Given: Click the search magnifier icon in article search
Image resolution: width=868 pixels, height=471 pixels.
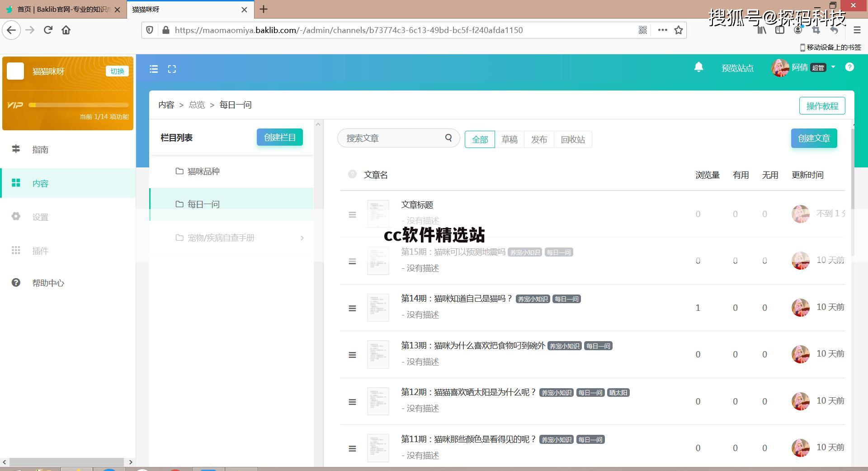Looking at the screenshot, I should coord(448,138).
